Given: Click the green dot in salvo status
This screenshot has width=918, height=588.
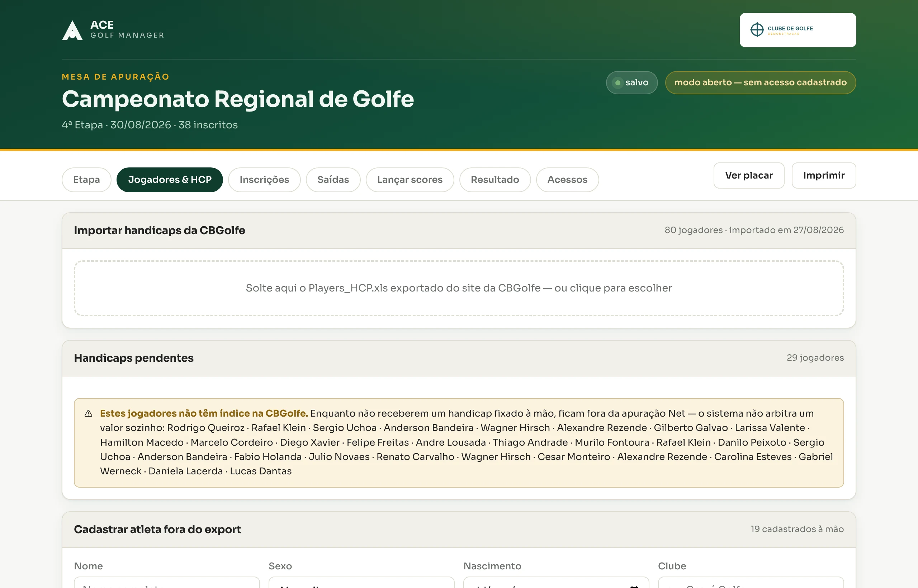Looking at the screenshot, I should tap(617, 82).
